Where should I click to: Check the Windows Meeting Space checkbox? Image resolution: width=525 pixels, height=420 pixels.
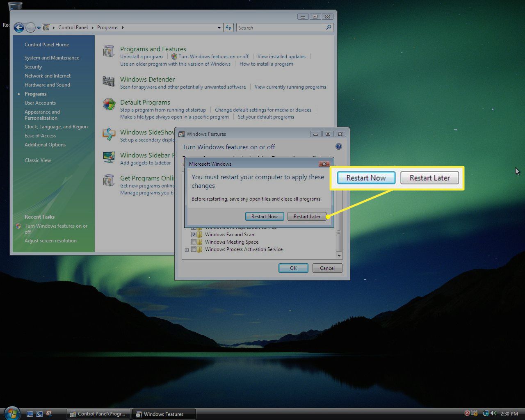click(x=194, y=242)
